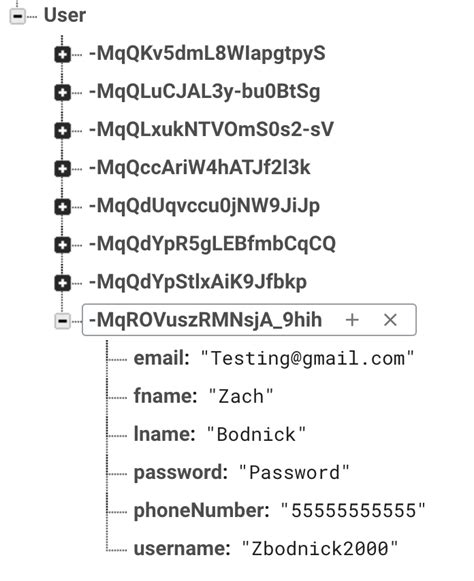Select the User key label

(x=65, y=16)
